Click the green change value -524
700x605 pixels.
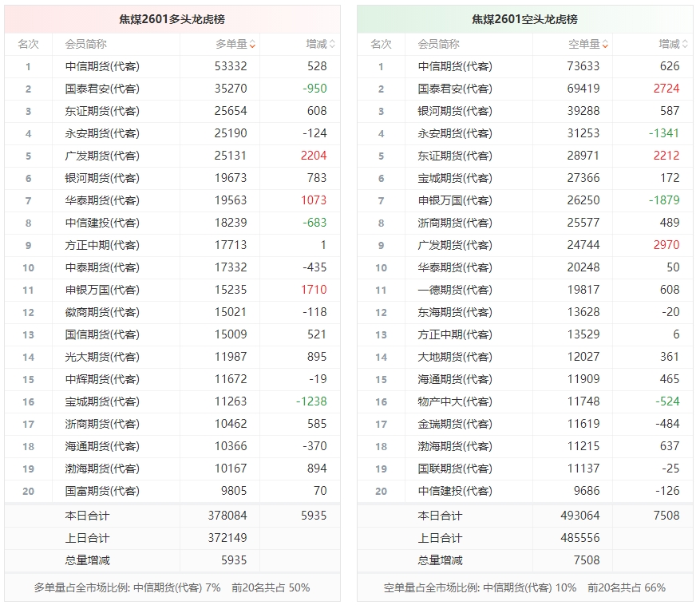667,401
